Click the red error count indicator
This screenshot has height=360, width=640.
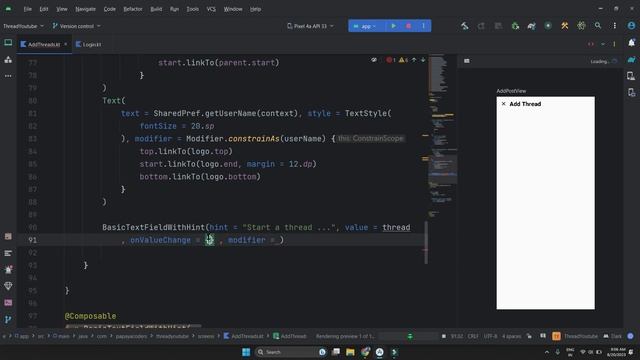[391, 60]
